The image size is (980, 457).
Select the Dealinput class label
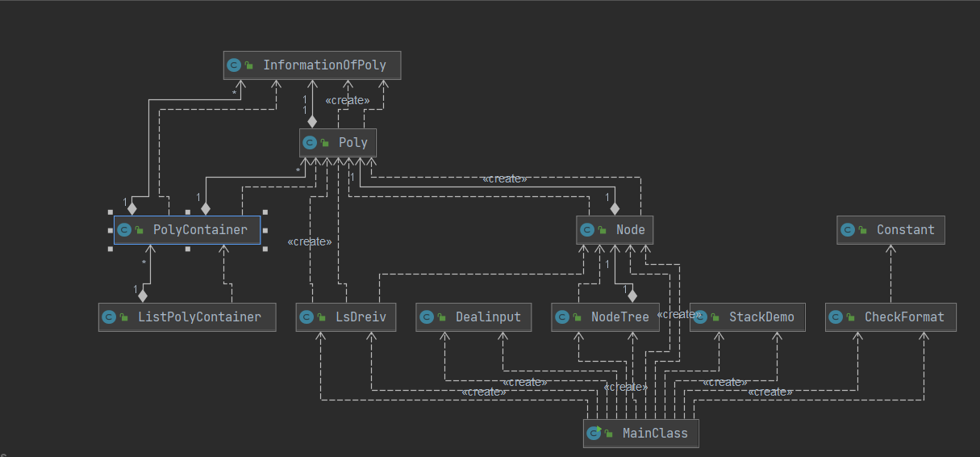[488, 317]
